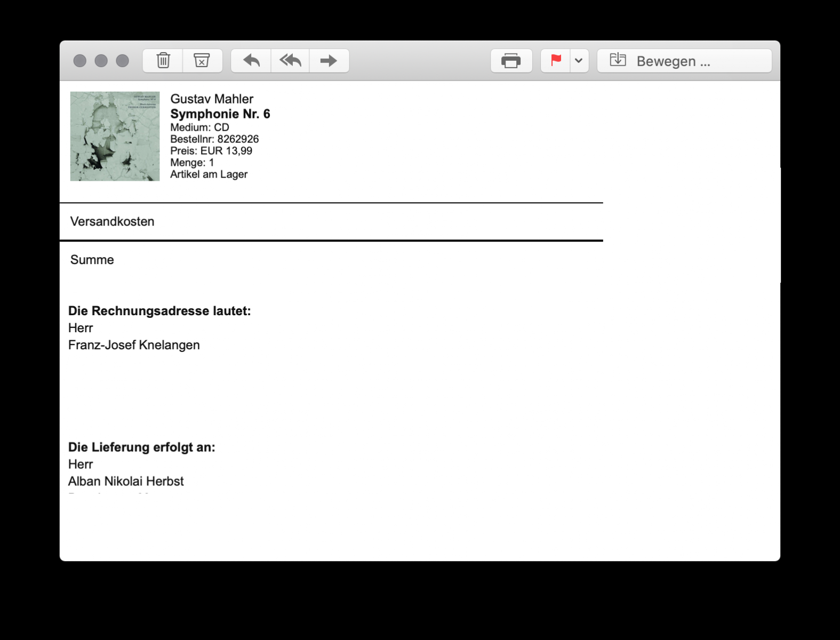This screenshot has height=640, width=840.
Task: Click the "Summe" row
Action: point(331,260)
